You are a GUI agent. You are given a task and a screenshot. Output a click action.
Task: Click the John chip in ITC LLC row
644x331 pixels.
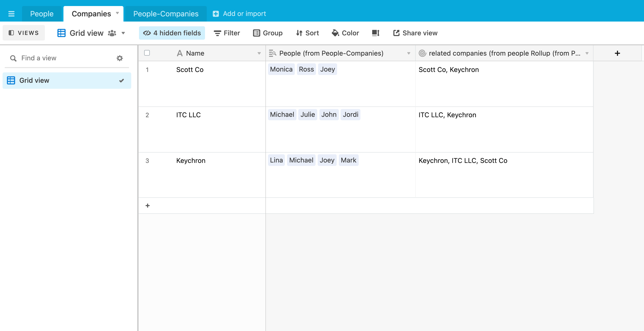coord(329,115)
